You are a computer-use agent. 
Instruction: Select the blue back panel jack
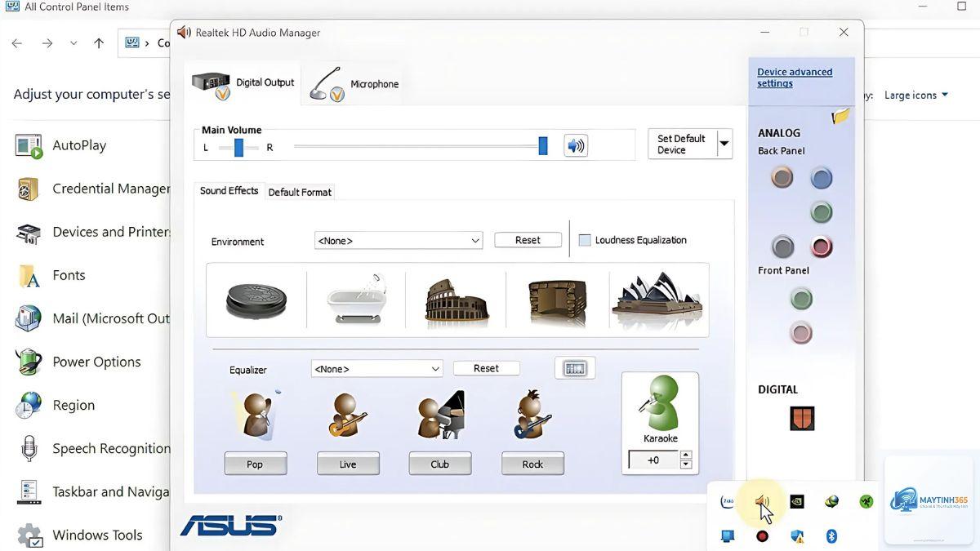click(x=822, y=177)
